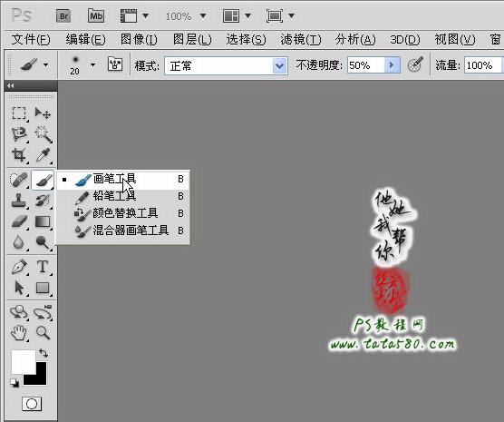The image size is (504, 422).
Task: Expand the view extras dropdown arrow
Action: (145, 15)
